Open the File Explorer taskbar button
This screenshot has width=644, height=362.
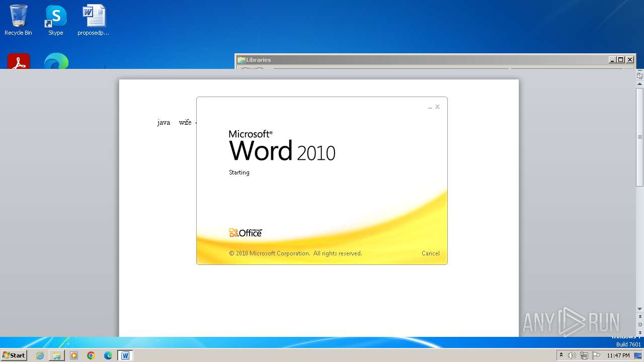tap(57, 355)
